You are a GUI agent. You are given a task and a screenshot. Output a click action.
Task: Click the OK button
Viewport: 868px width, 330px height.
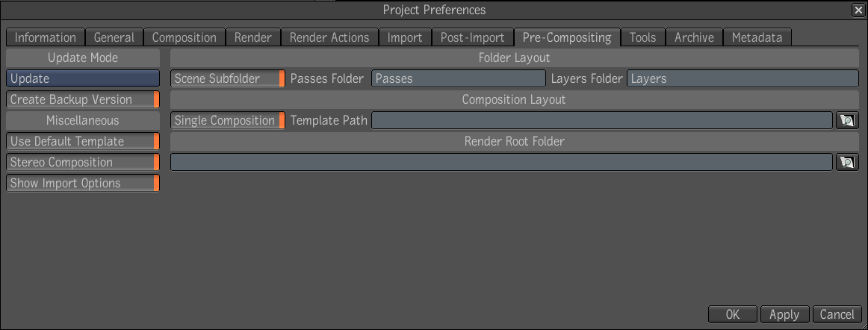(x=732, y=314)
